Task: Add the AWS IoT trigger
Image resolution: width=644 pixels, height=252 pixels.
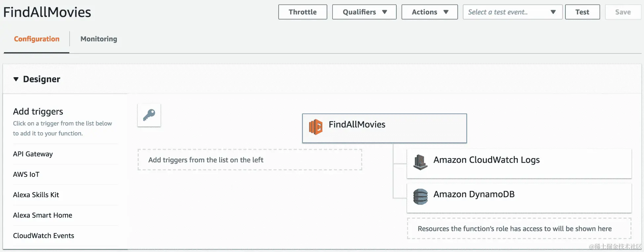Action: 26,174
